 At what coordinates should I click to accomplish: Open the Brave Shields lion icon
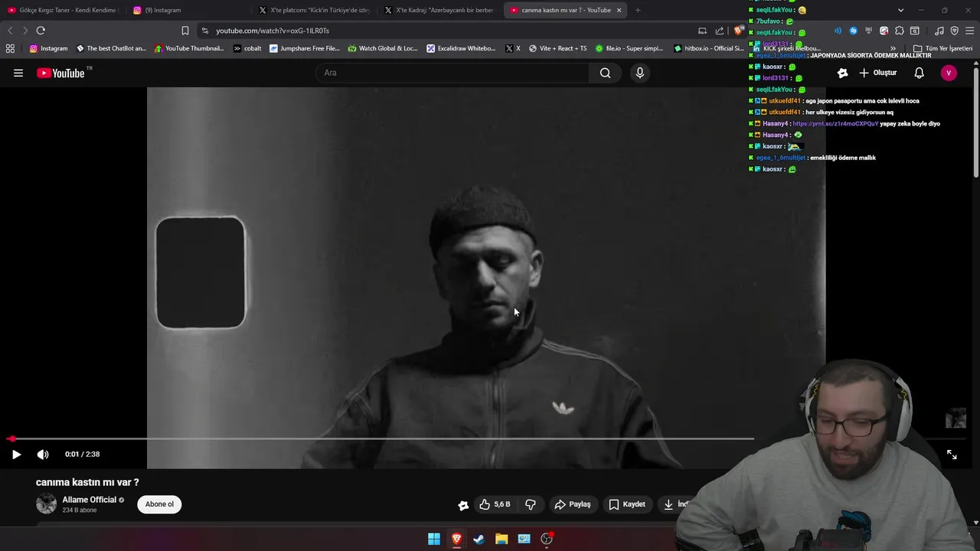point(738,31)
